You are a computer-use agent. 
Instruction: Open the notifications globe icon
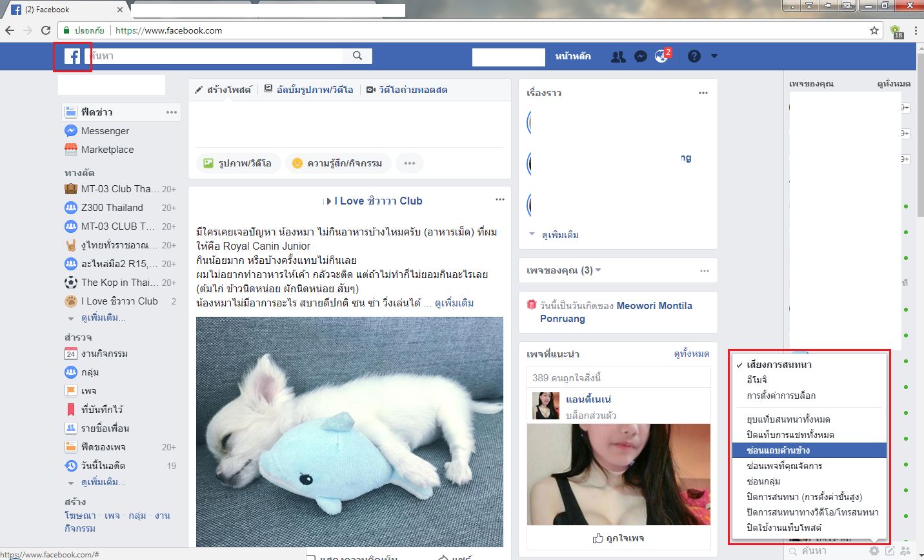coord(661,56)
